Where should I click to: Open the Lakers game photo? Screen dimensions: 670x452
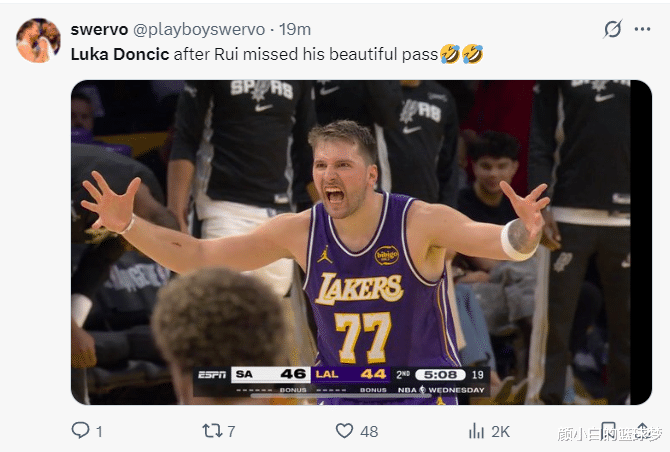click(x=360, y=242)
